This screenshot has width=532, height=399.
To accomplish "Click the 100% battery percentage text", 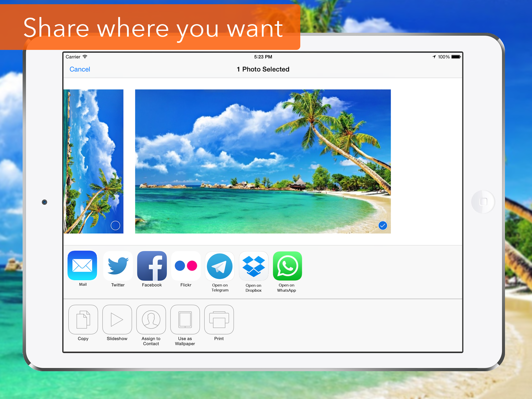I will 444,57.
